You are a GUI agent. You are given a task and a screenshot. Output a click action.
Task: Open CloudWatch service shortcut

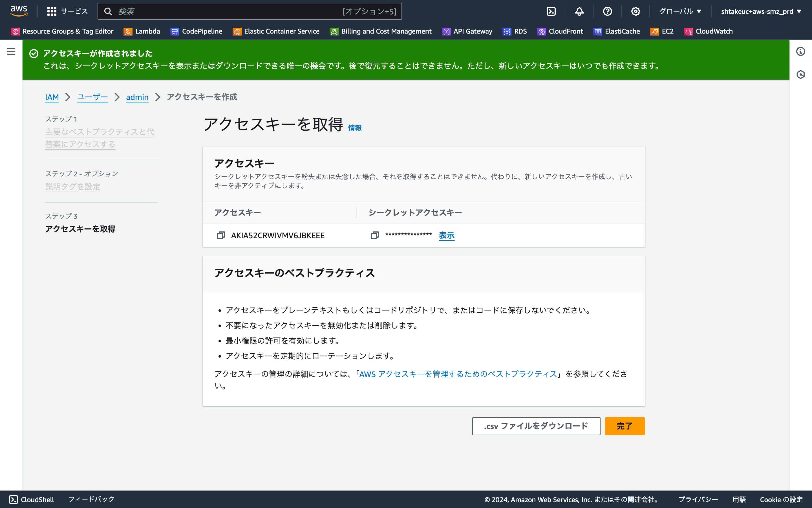click(x=708, y=31)
